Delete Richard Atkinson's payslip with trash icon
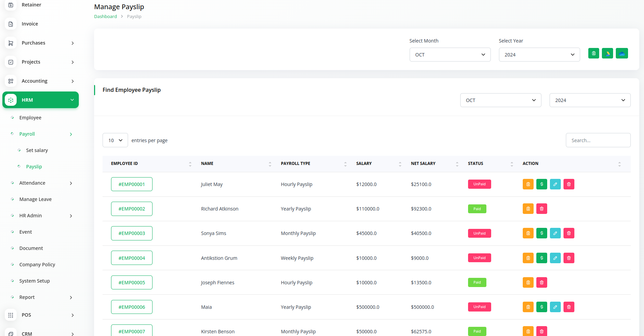This screenshot has width=644, height=336. [541, 209]
